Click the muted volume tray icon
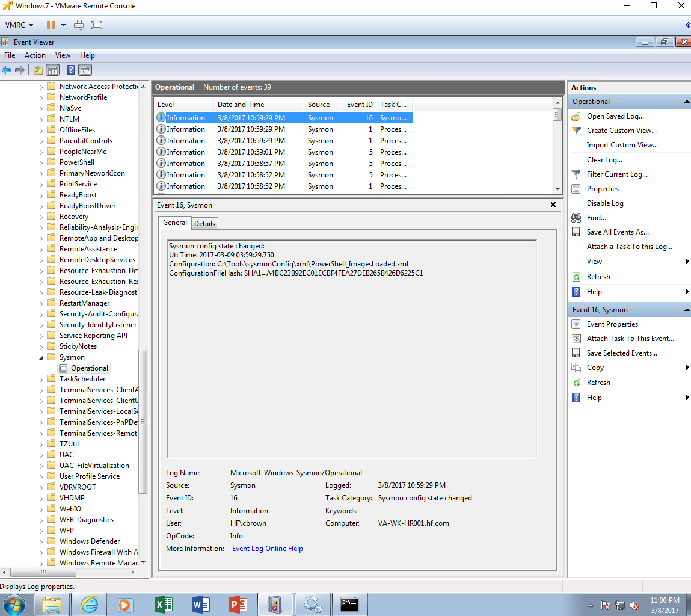Viewport: 691px width, 616px height. [x=634, y=605]
